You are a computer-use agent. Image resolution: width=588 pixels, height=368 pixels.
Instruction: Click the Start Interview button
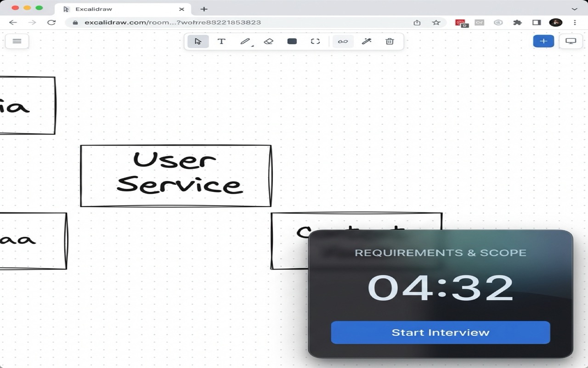(x=440, y=332)
